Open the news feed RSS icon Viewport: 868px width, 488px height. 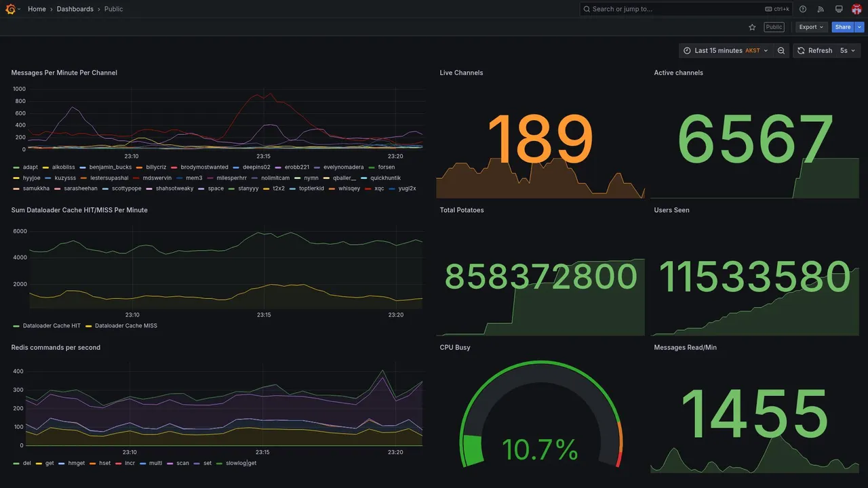coord(821,9)
